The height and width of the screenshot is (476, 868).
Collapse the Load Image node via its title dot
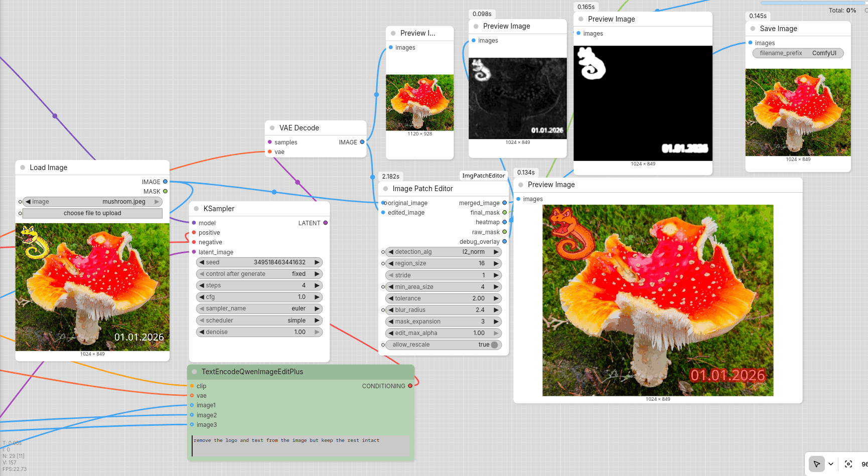point(23,168)
